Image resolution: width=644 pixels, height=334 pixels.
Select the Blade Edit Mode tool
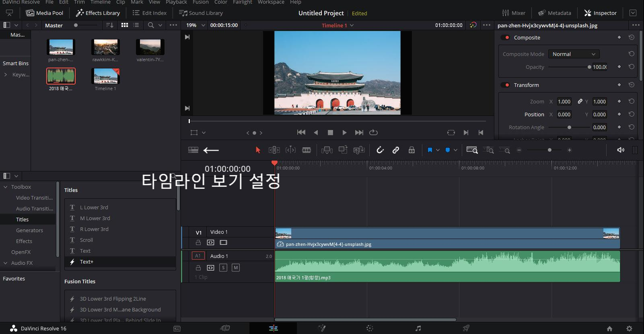[x=307, y=150]
